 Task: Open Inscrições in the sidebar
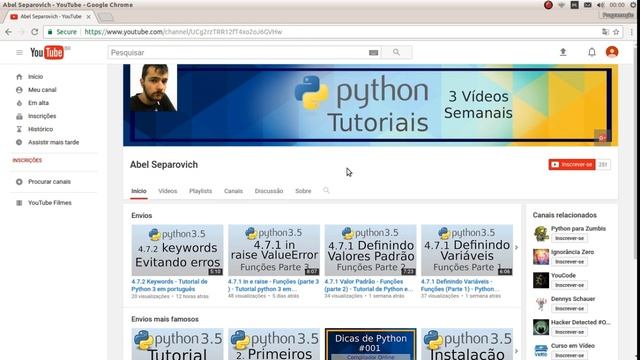[42, 116]
